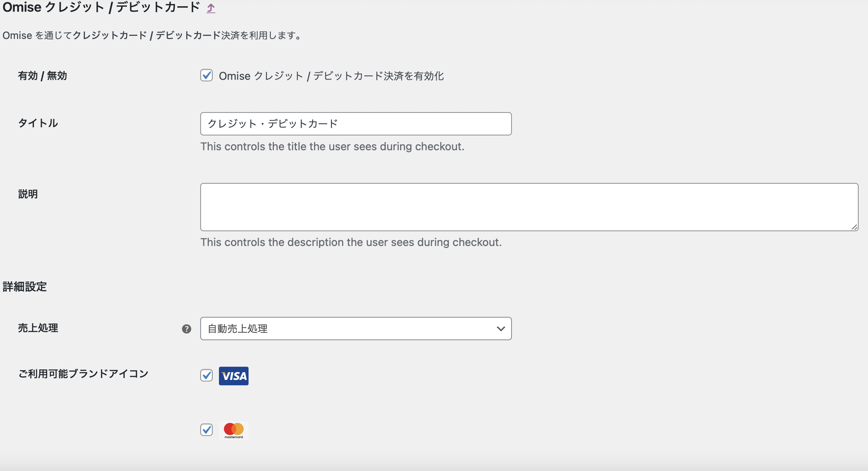Click the 説明 row label
The height and width of the screenshot is (471, 868).
28,194
